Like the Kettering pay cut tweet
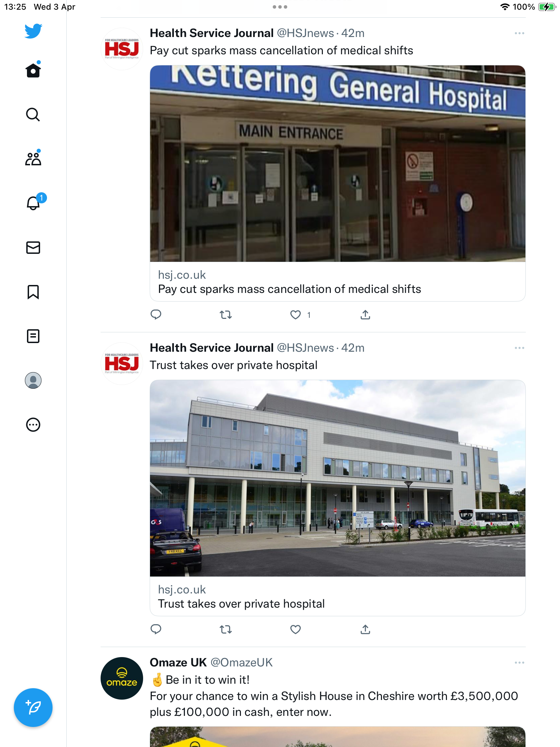This screenshot has width=560, height=747. pyautogui.click(x=296, y=315)
